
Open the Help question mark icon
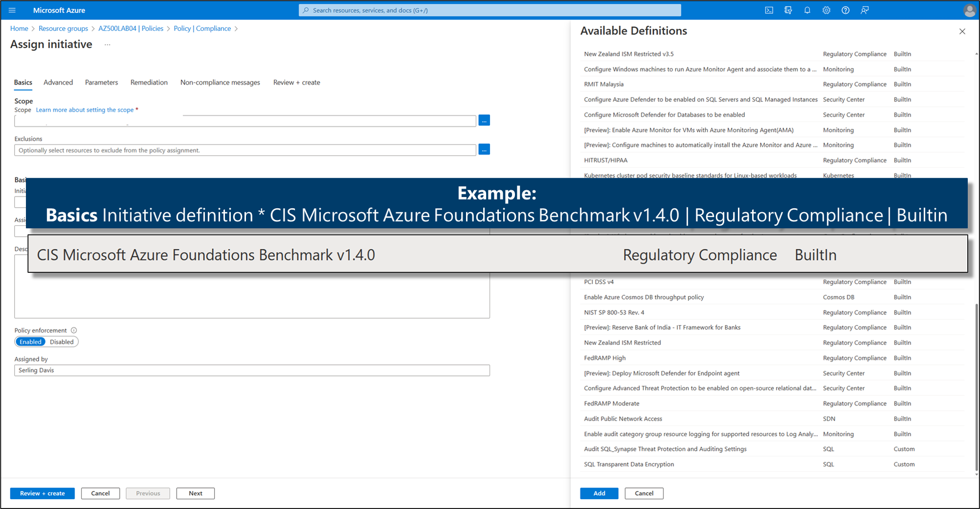tap(845, 10)
